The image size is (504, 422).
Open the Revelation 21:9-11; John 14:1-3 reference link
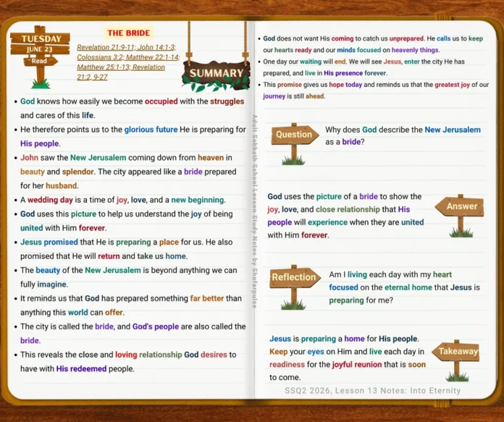pos(126,47)
